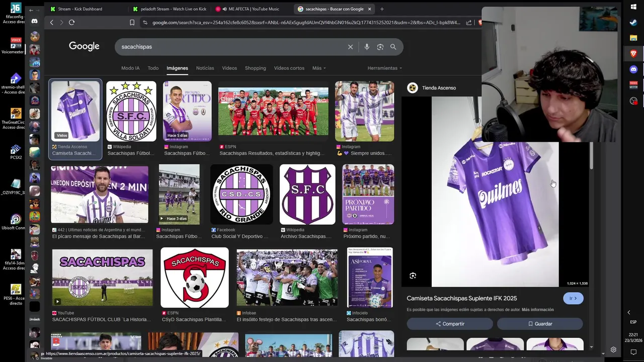This screenshot has height=362, width=644.
Task: Click Tienda Ascenso source favicon
Action: [x=413, y=87]
